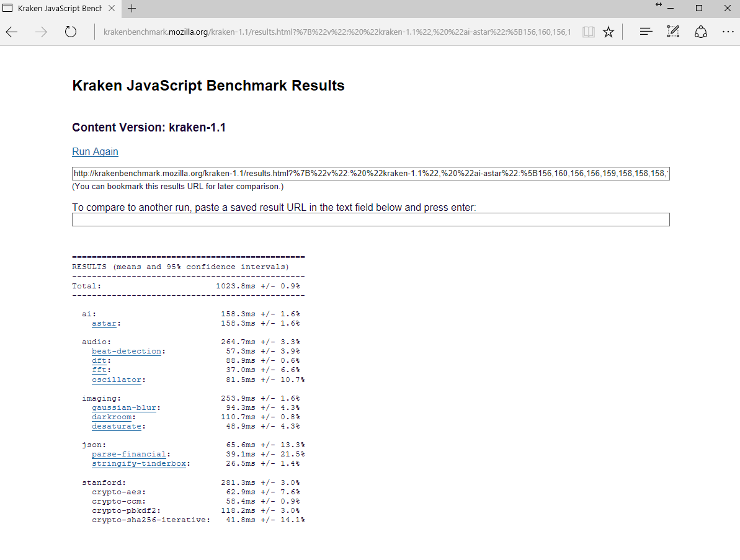The image size is (740, 560).
Task: Click the browser address bar URL
Action: [x=337, y=32]
